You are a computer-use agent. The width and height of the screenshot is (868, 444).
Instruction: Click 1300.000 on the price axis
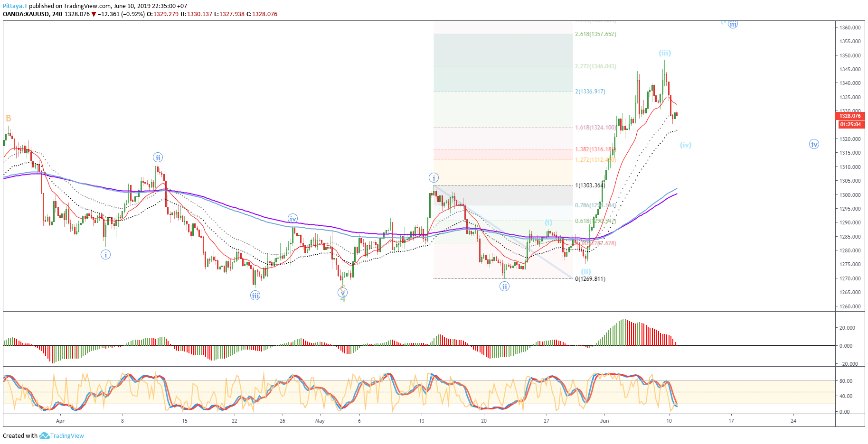coord(850,195)
